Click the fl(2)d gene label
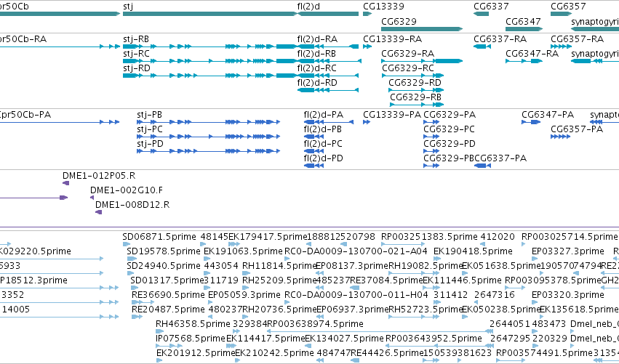 [308, 7]
